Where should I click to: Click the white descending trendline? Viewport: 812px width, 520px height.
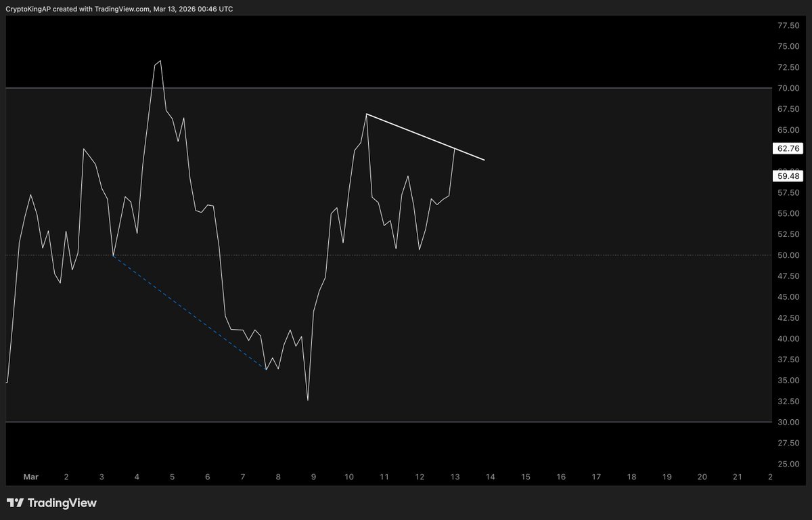[426, 137]
